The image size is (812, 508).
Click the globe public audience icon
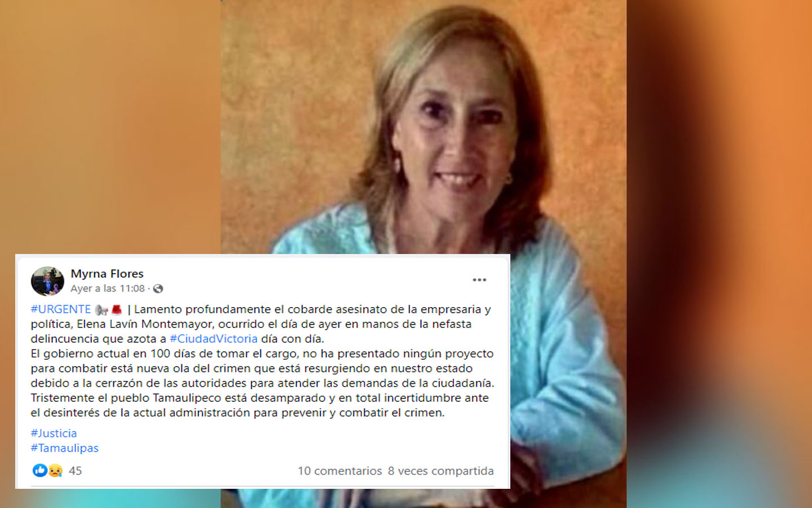pos(158,289)
